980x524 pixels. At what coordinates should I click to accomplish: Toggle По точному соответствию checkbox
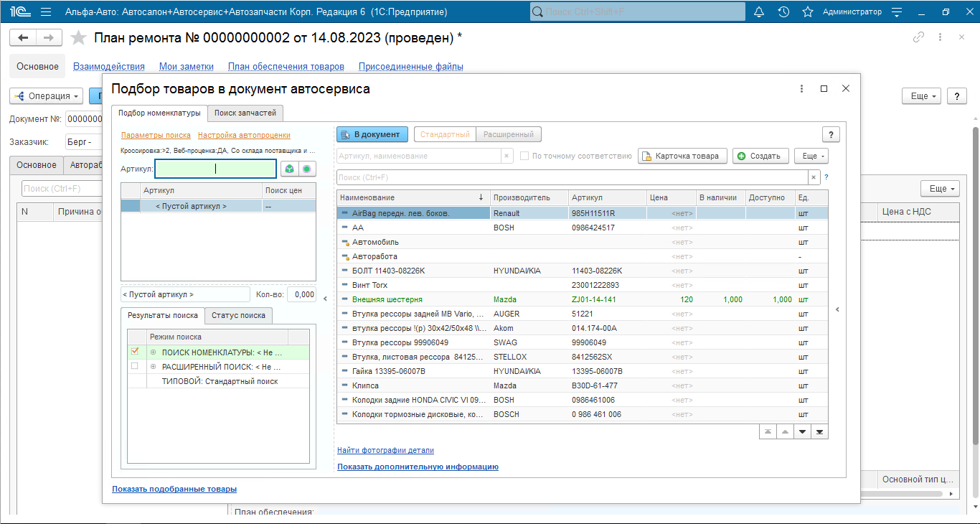pos(525,156)
